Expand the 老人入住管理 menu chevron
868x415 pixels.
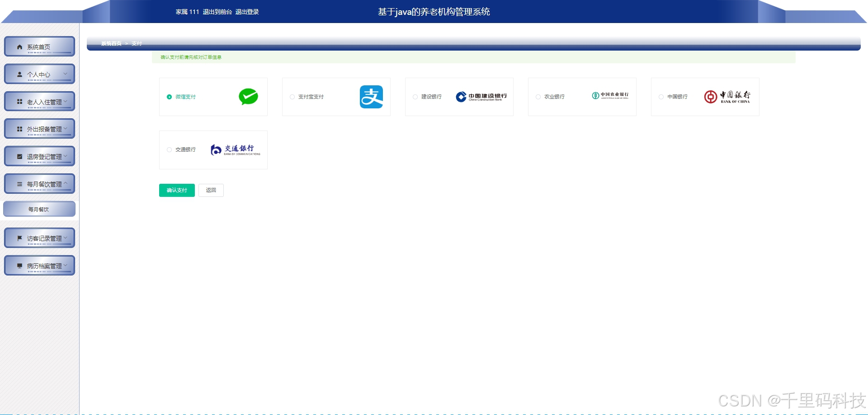[66, 102]
